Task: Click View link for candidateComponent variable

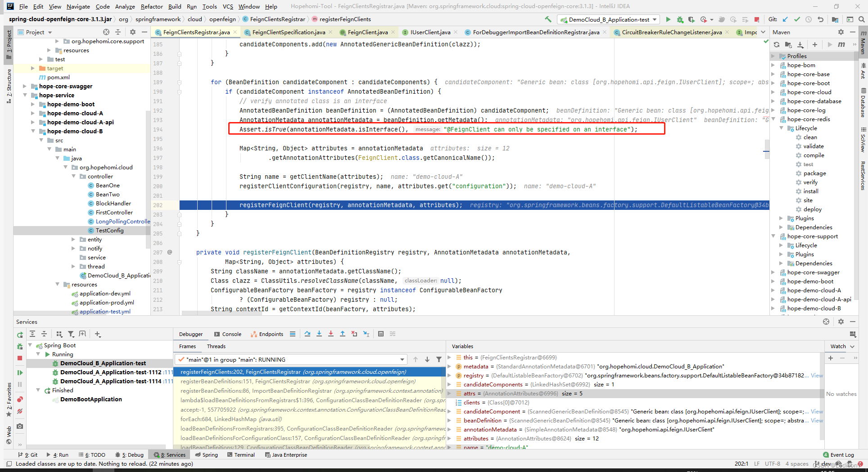Action: click(x=817, y=411)
